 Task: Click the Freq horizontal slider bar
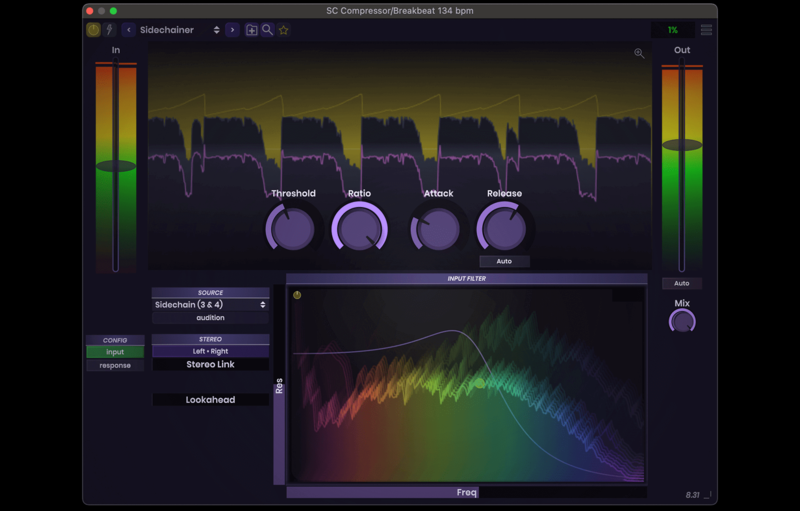point(466,492)
